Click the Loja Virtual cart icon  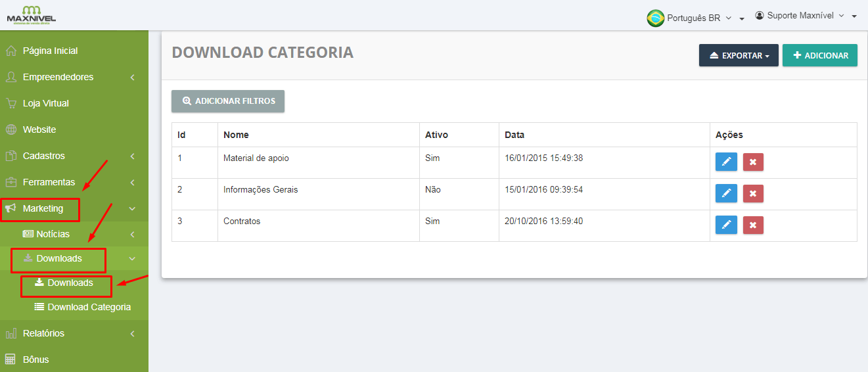[11, 103]
